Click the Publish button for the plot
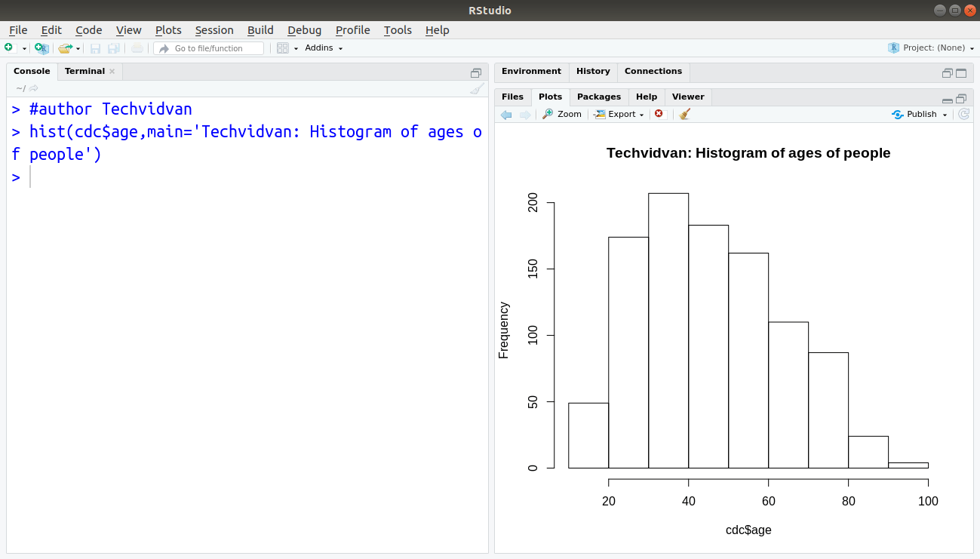This screenshot has height=559, width=980. [x=919, y=114]
